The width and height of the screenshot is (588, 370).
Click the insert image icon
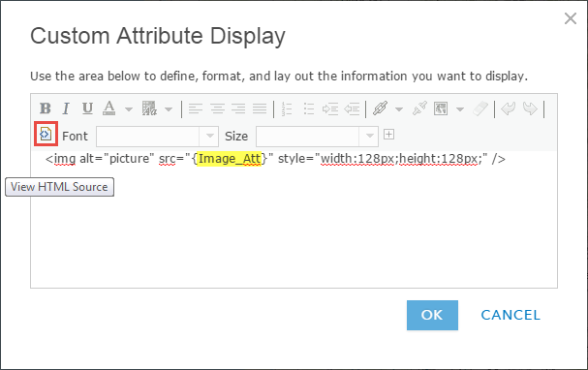[441, 108]
